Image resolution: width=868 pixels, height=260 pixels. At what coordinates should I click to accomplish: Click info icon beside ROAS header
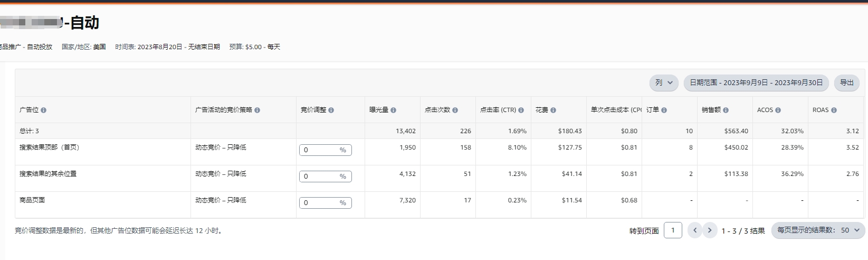pos(834,110)
